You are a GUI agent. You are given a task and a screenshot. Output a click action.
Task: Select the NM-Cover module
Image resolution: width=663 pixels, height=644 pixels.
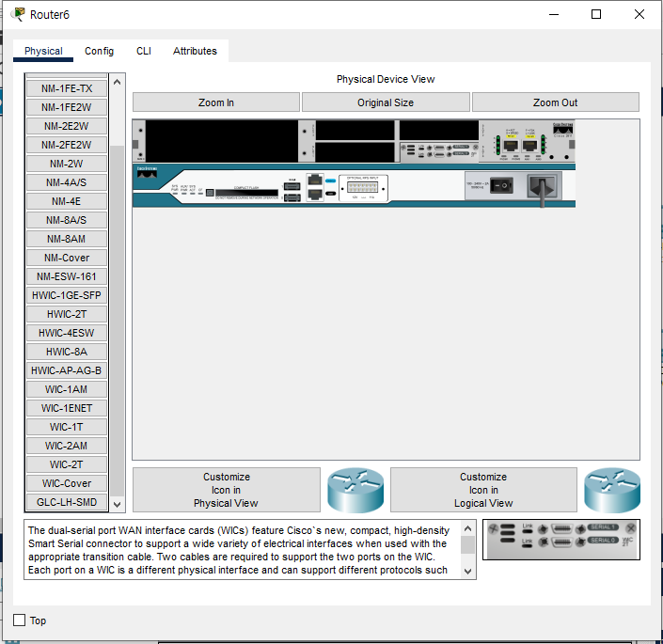click(67, 258)
